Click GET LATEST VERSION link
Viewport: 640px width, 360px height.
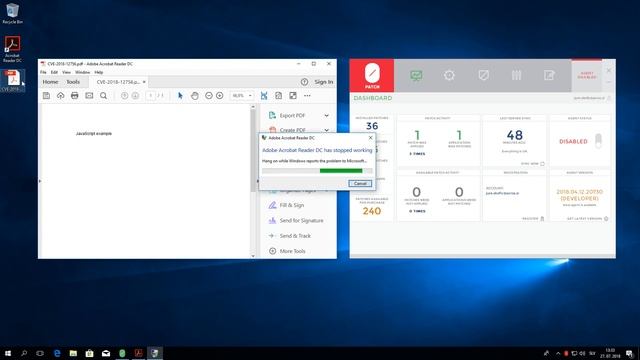tap(587, 219)
